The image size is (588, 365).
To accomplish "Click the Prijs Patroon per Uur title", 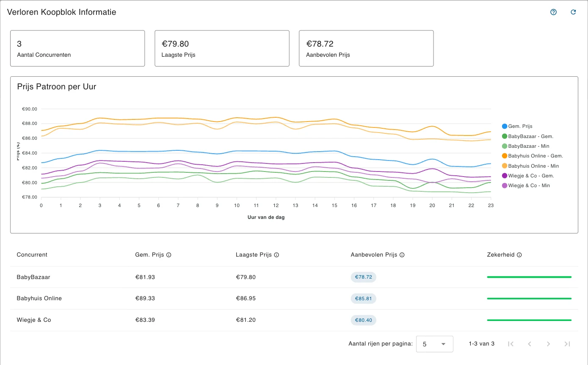I will tap(57, 87).
